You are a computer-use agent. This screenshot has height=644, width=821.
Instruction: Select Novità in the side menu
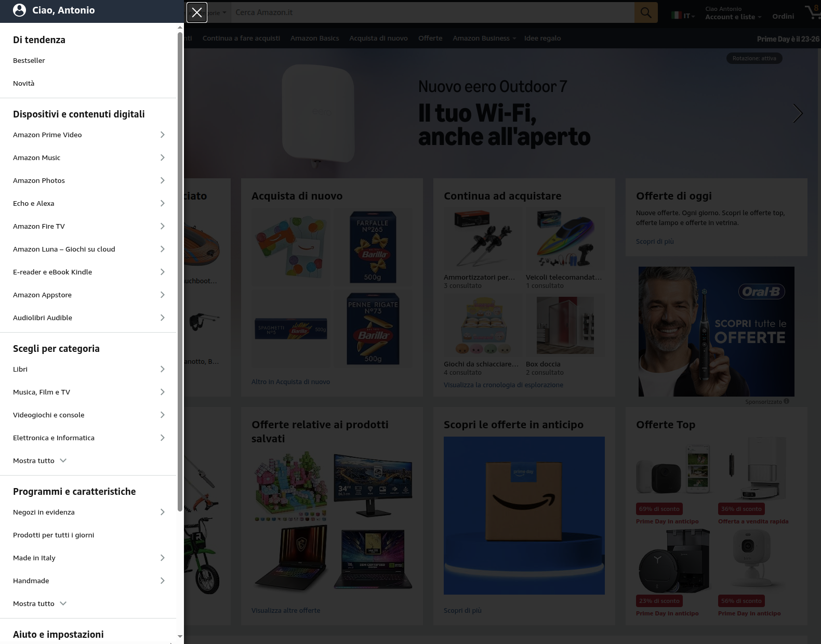coord(24,83)
